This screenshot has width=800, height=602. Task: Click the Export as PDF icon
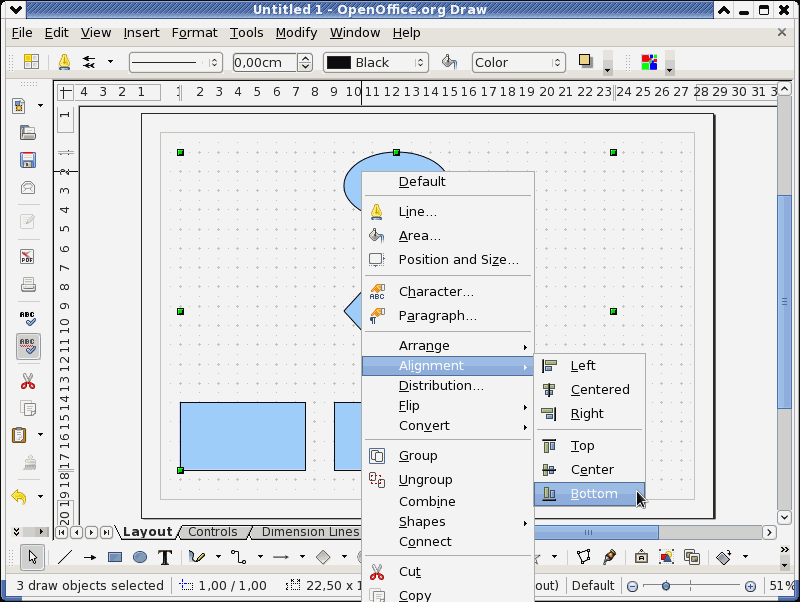pos(28,256)
